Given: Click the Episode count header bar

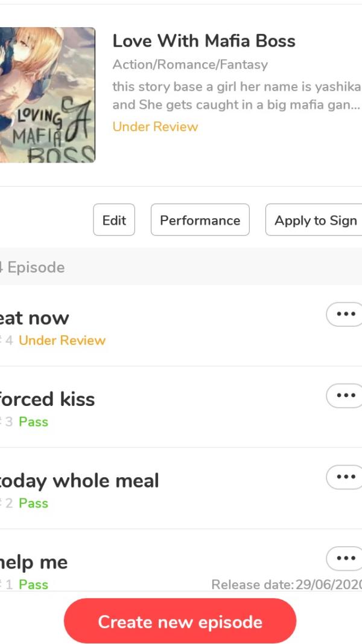Looking at the screenshot, I should tap(181, 267).
